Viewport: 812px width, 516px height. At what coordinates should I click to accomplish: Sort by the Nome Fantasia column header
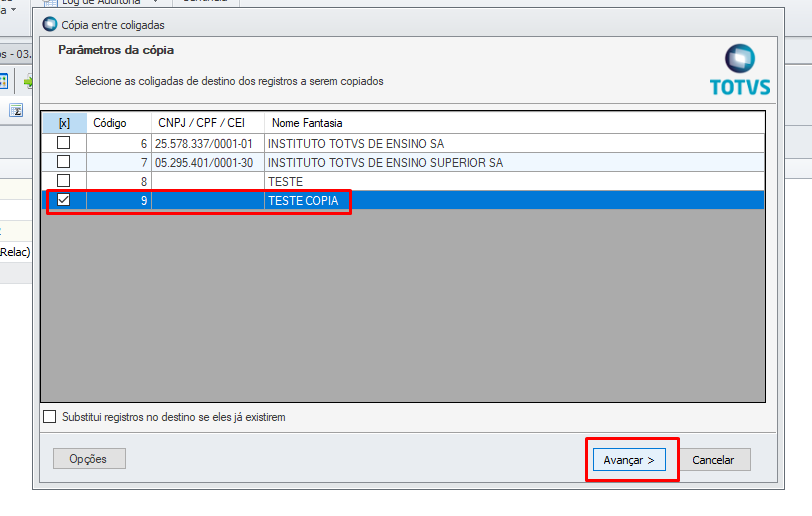[514, 123]
